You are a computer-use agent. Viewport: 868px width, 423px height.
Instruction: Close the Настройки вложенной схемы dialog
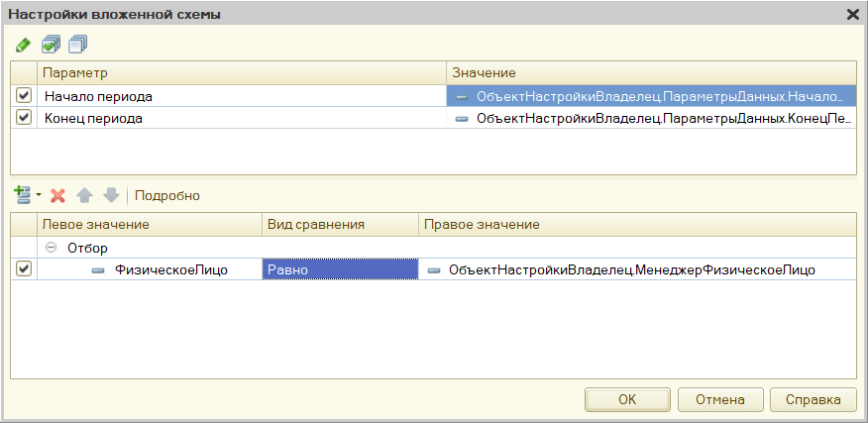coord(852,14)
